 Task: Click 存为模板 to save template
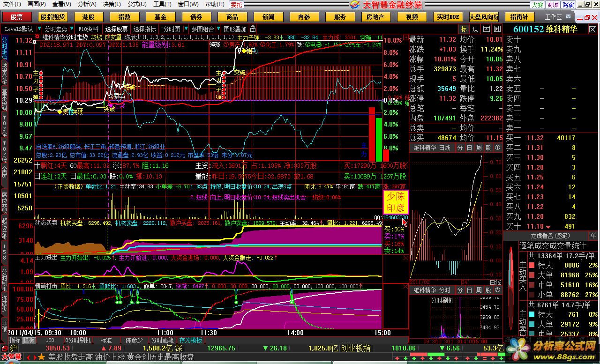[191, 340]
